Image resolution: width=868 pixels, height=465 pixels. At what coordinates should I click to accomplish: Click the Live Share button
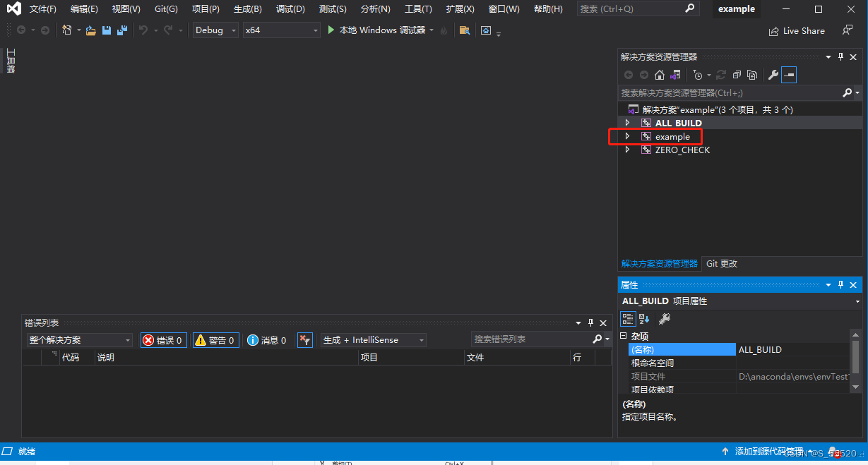pos(797,30)
